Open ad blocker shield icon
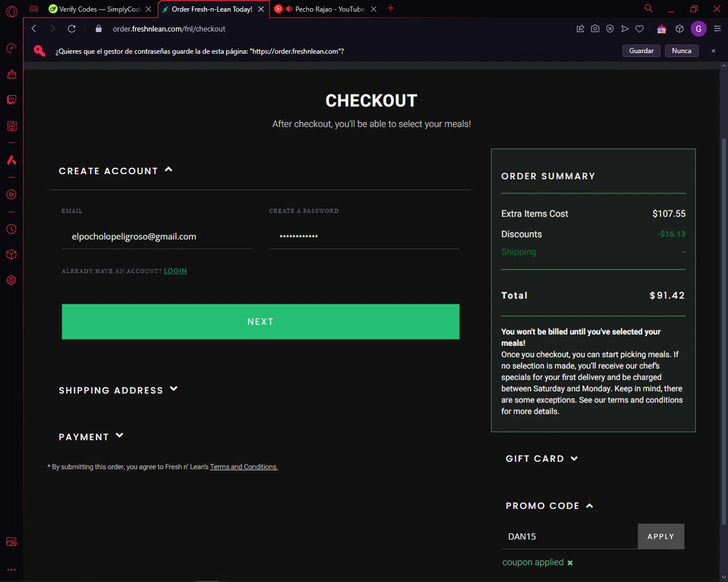The height and width of the screenshot is (582, 728). coord(610,29)
